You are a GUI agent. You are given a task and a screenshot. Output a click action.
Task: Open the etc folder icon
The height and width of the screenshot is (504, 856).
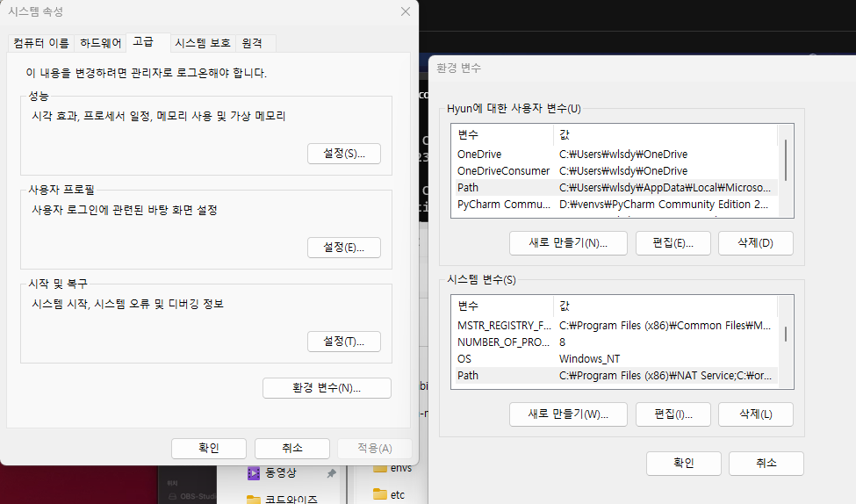pos(380,494)
